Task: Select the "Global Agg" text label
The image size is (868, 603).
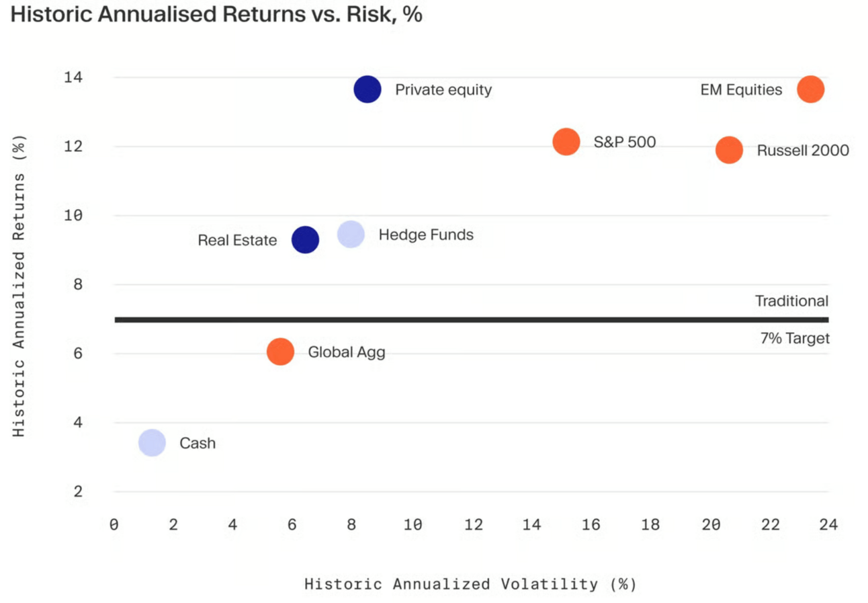Action: 347,352
